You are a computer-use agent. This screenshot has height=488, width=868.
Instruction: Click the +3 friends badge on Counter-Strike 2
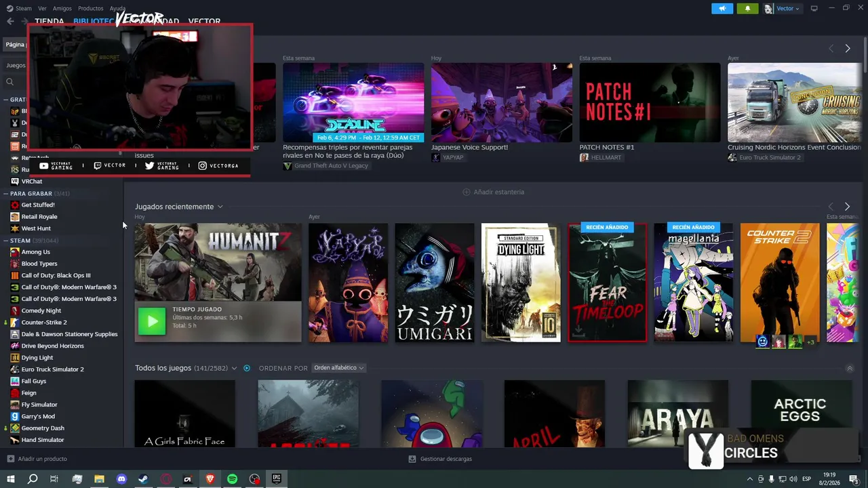point(810,342)
